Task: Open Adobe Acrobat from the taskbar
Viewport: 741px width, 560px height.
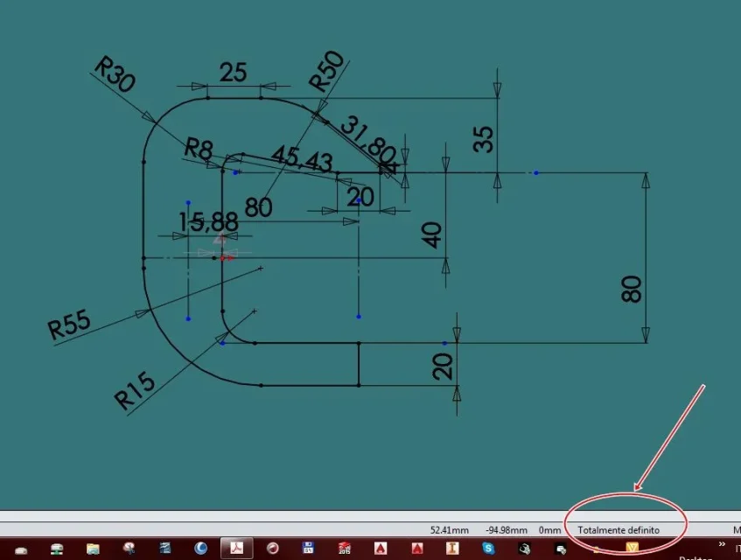Action: pos(237,548)
